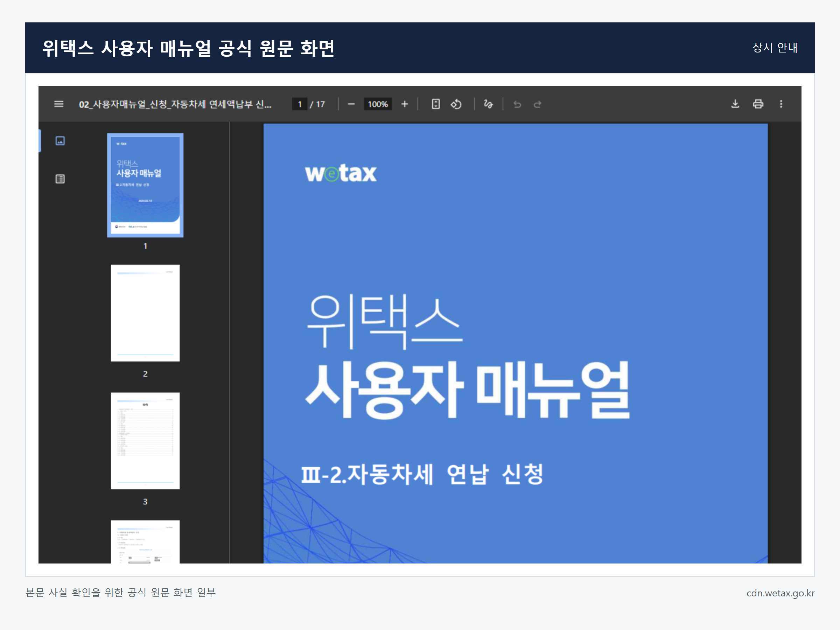Switch to document outline view
Image resolution: width=840 pixels, height=630 pixels.
(x=60, y=179)
